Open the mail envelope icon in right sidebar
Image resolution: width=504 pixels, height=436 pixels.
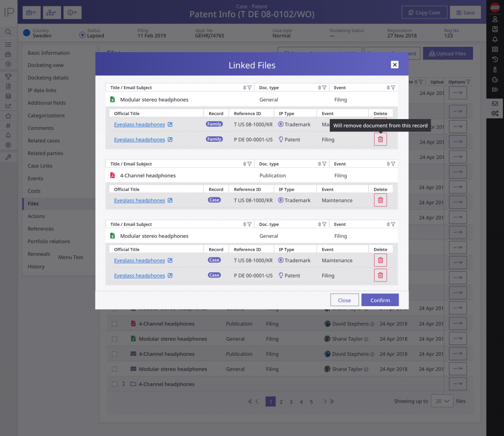pos(495,103)
